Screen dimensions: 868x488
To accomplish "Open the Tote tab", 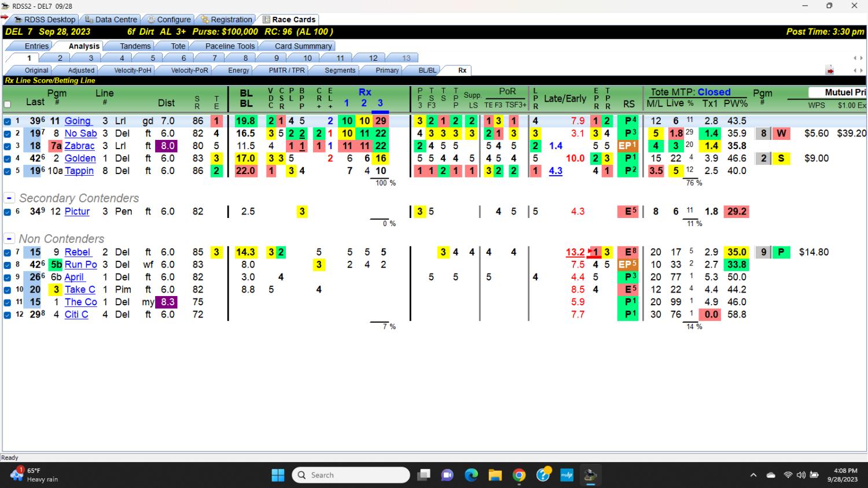I will (x=178, y=46).
